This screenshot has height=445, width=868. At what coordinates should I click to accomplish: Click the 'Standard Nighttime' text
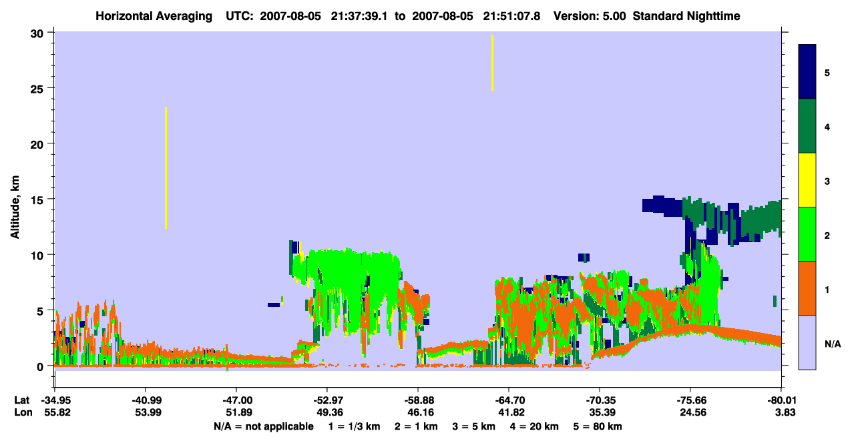coord(686,15)
